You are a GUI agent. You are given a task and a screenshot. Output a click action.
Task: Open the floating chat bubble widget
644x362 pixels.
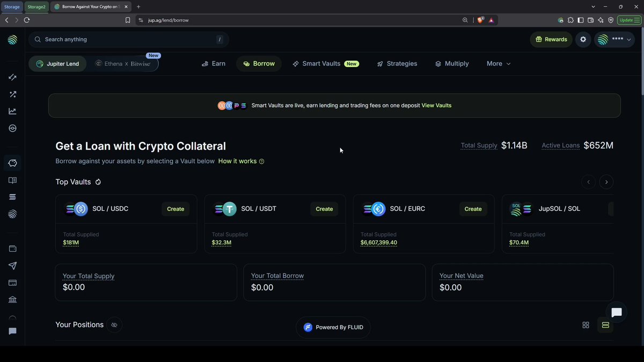pos(617,313)
